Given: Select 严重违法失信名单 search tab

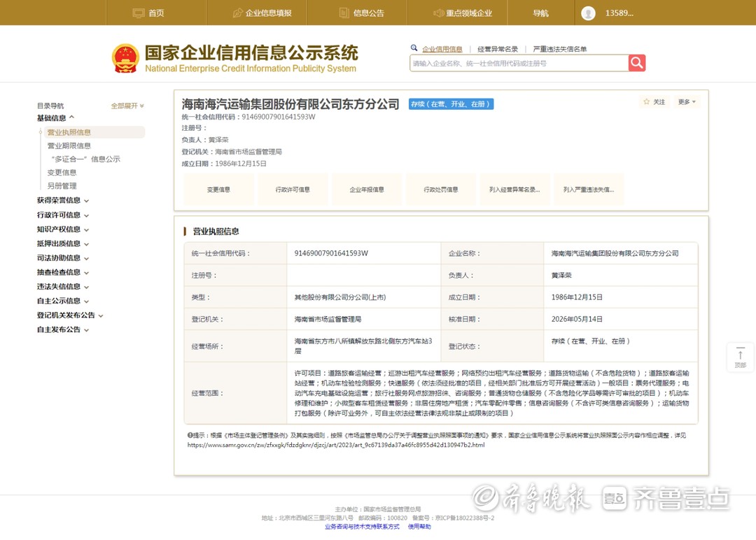Looking at the screenshot, I should pos(560,49).
